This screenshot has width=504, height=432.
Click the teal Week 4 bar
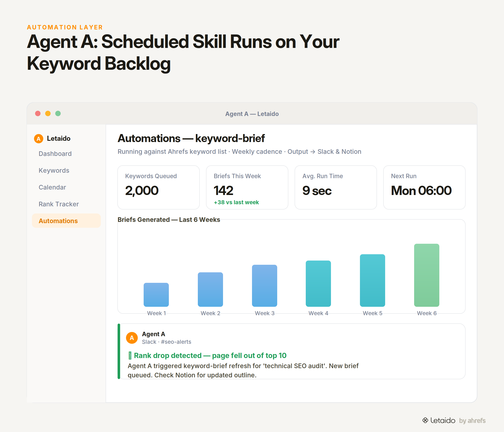pos(318,283)
